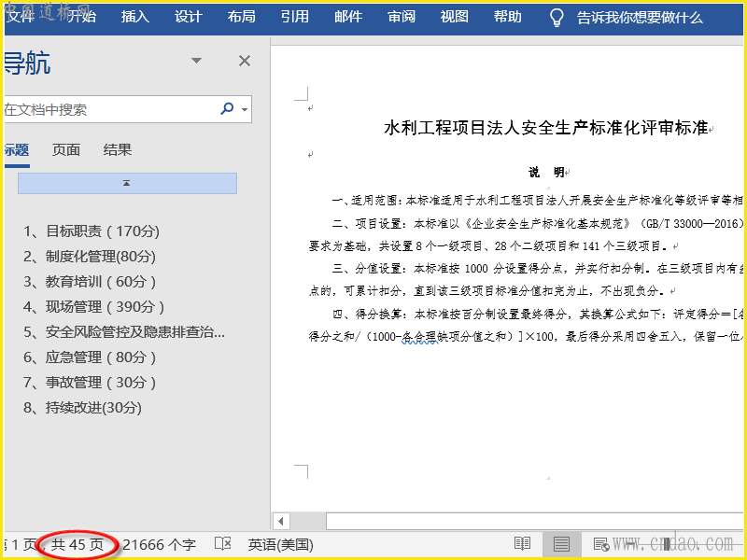This screenshot has width=747, height=560.
Task: Click the 21666 个字 word count
Action: pyautogui.click(x=159, y=544)
